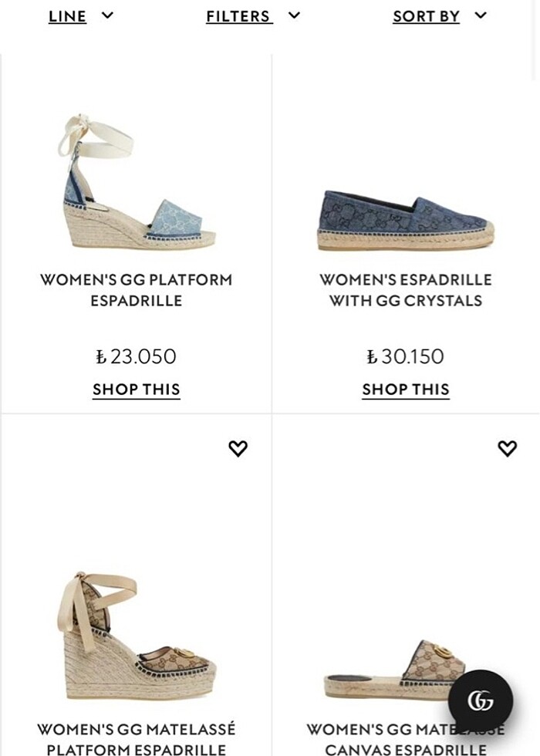540x756 pixels.
Task: Click the chevron beside LINE
Action: coord(109,15)
